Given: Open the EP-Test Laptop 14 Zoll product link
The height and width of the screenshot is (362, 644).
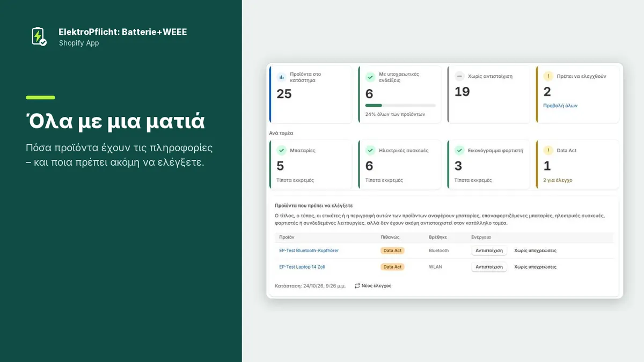Looking at the screenshot, I should pyautogui.click(x=302, y=267).
